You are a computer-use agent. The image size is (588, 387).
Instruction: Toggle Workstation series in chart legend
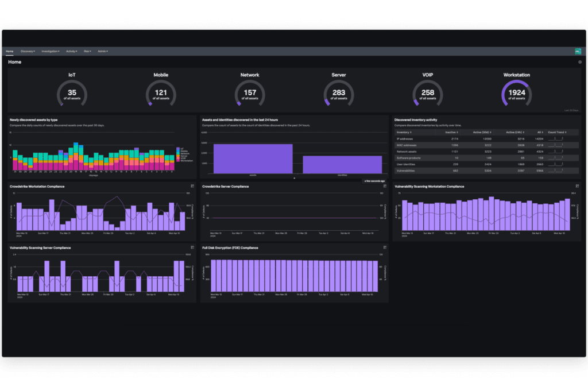point(185,161)
